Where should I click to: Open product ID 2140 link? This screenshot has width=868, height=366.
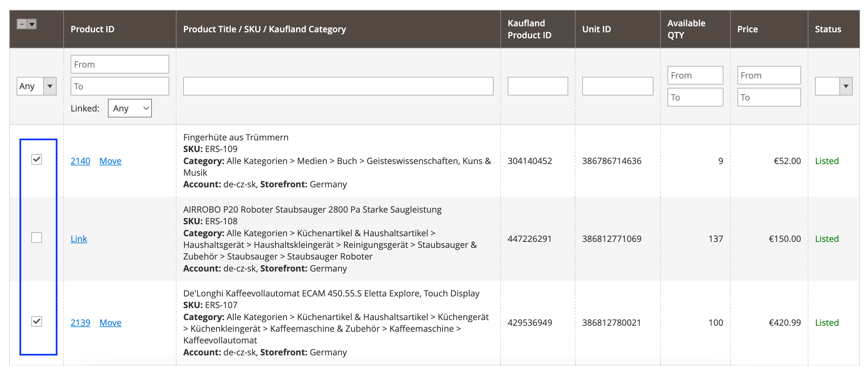pyautogui.click(x=80, y=161)
